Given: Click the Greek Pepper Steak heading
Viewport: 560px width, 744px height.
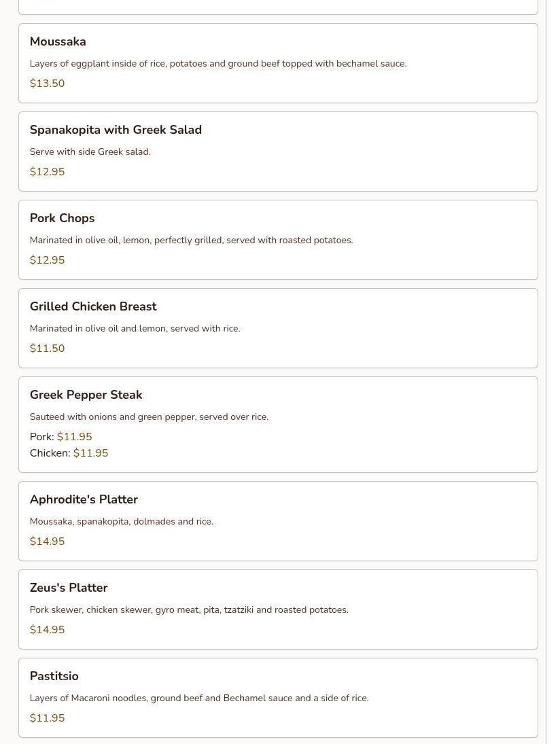Looking at the screenshot, I should pos(86,395).
